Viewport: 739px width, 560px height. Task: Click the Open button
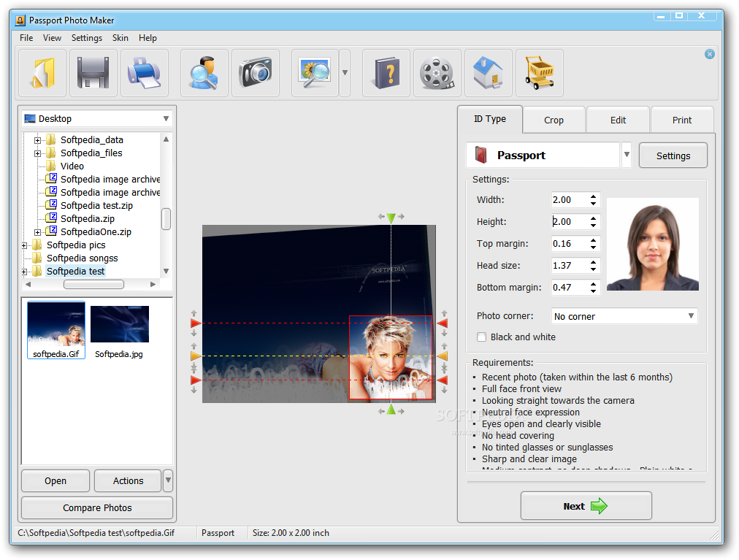55,481
